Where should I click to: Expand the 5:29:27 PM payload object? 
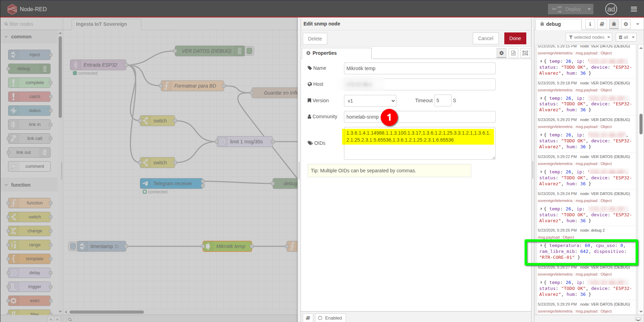point(542,283)
